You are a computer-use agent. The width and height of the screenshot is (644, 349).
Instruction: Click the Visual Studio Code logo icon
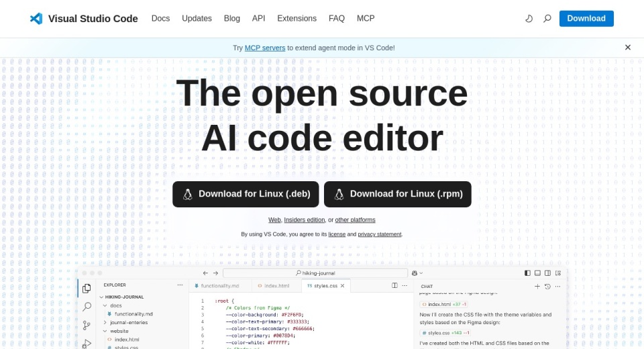pos(36,19)
